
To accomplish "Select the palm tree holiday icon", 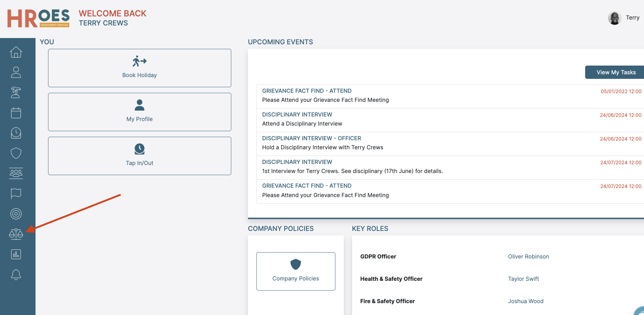I will (x=16, y=92).
